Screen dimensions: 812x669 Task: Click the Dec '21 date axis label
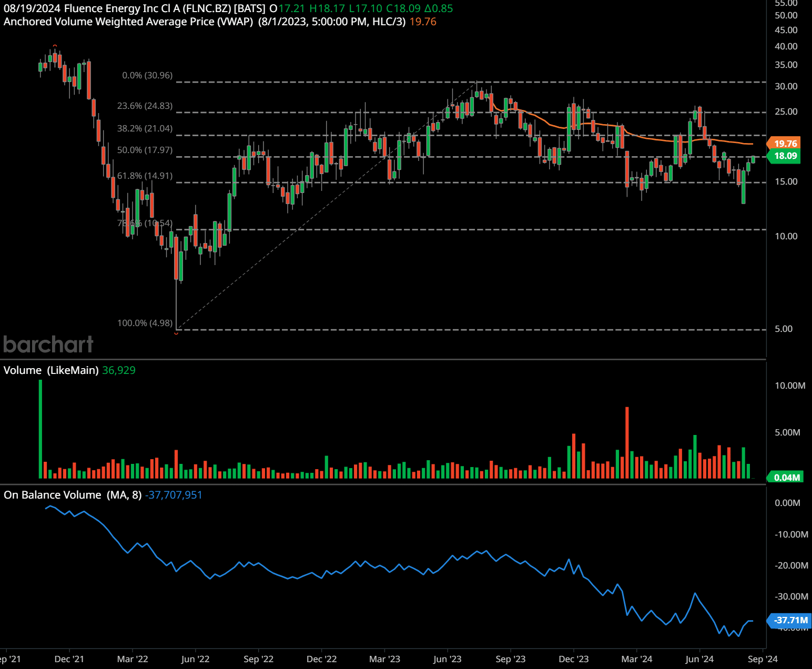[69, 659]
